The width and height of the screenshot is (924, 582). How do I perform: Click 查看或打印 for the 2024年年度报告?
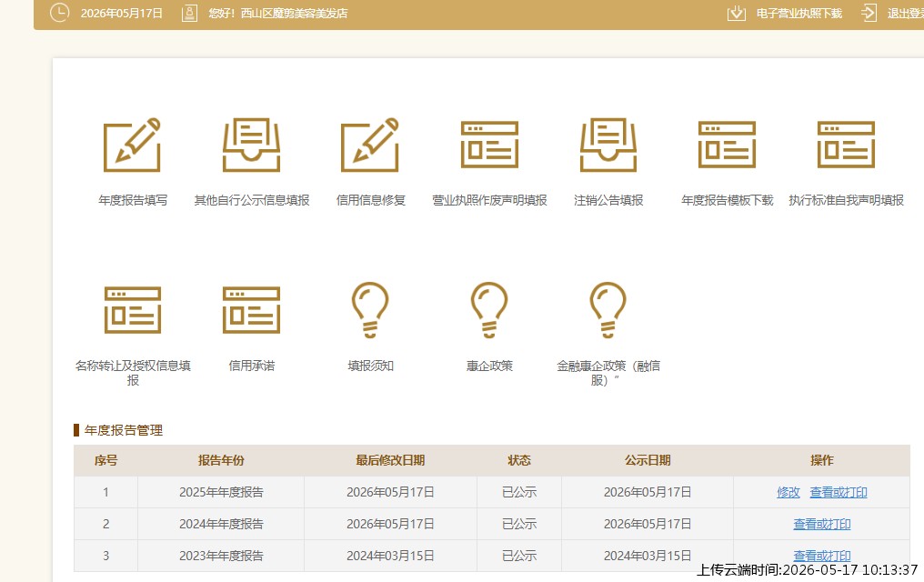tap(822, 525)
